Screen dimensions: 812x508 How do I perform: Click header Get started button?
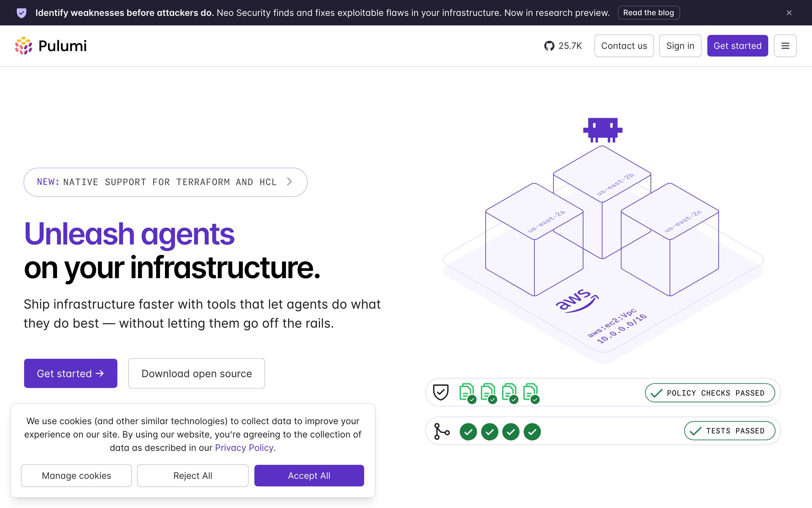pyautogui.click(x=737, y=46)
